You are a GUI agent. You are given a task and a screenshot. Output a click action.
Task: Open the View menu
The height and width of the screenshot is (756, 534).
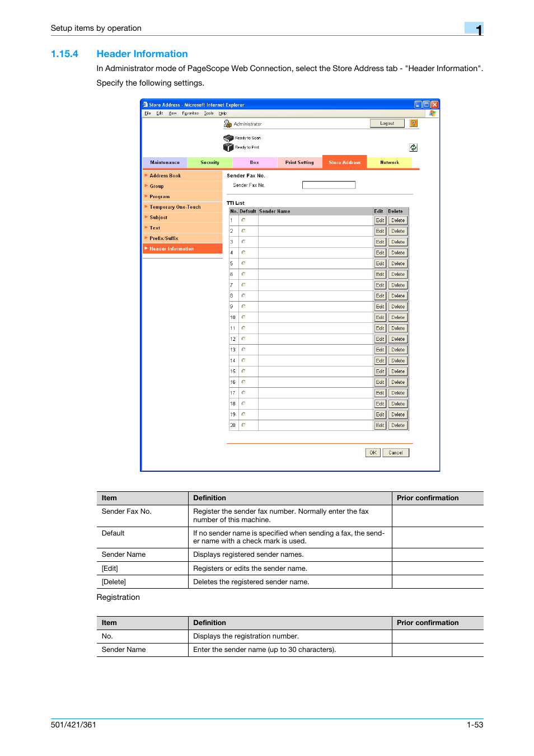point(172,113)
